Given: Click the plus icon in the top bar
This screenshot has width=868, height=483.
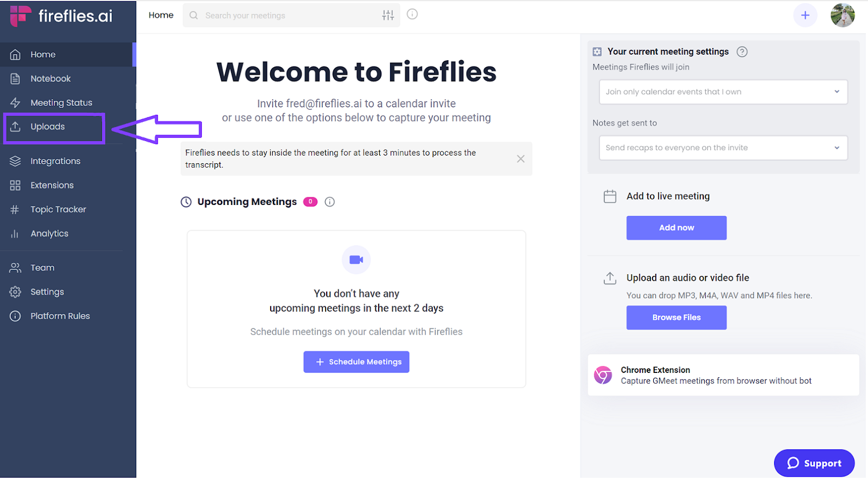Looking at the screenshot, I should pos(805,15).
